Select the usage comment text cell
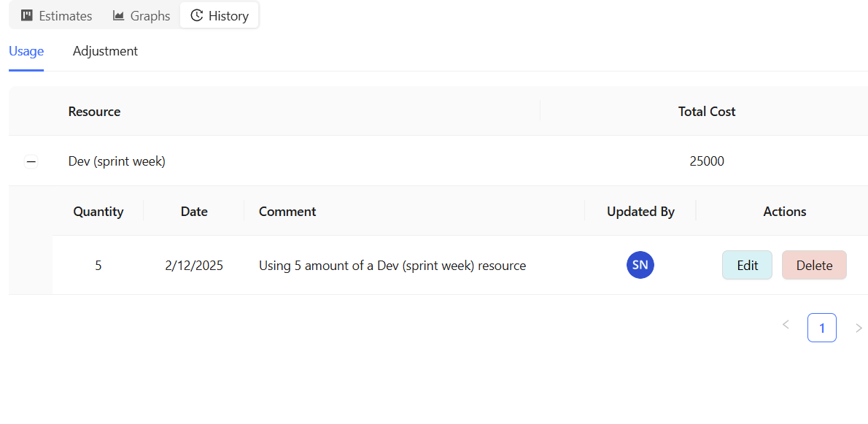 coord(392,266)
